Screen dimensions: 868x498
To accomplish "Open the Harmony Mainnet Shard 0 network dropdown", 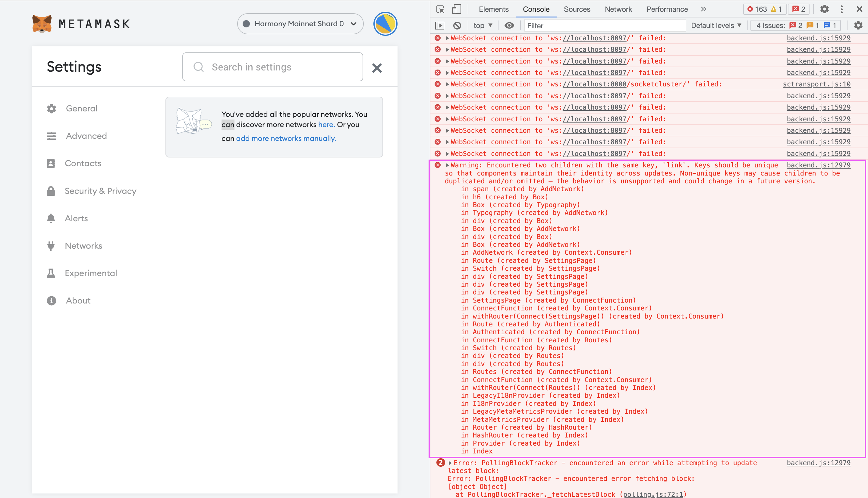I will coord(300,23).
